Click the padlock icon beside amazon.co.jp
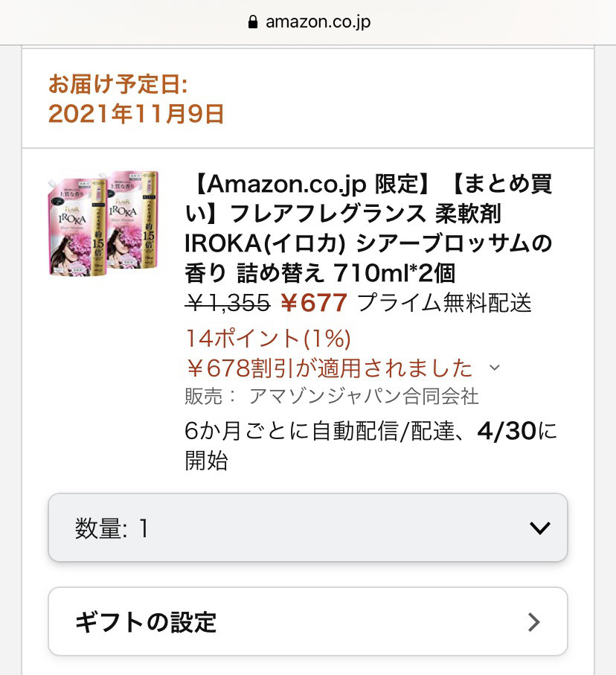Viewport: 616px width, 675px height. [254, 22]
